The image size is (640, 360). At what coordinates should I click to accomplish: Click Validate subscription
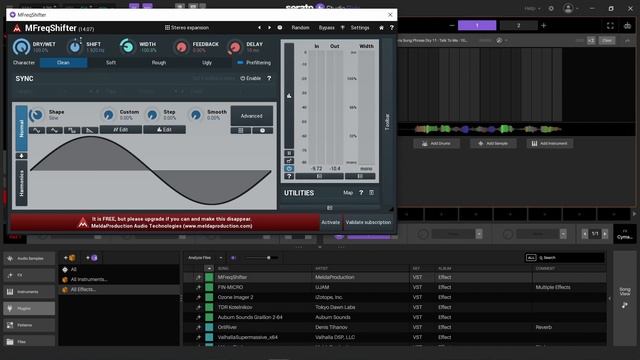(368, 222)
